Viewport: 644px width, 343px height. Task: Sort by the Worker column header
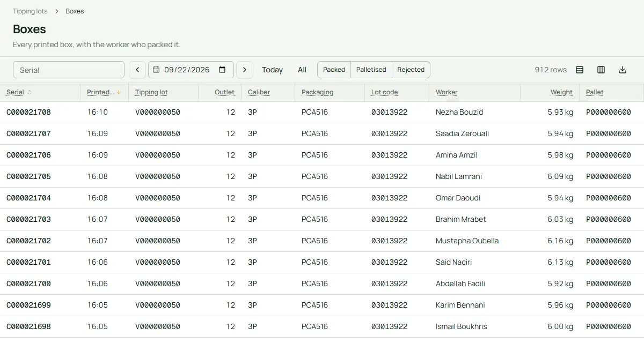click(447, 92)
